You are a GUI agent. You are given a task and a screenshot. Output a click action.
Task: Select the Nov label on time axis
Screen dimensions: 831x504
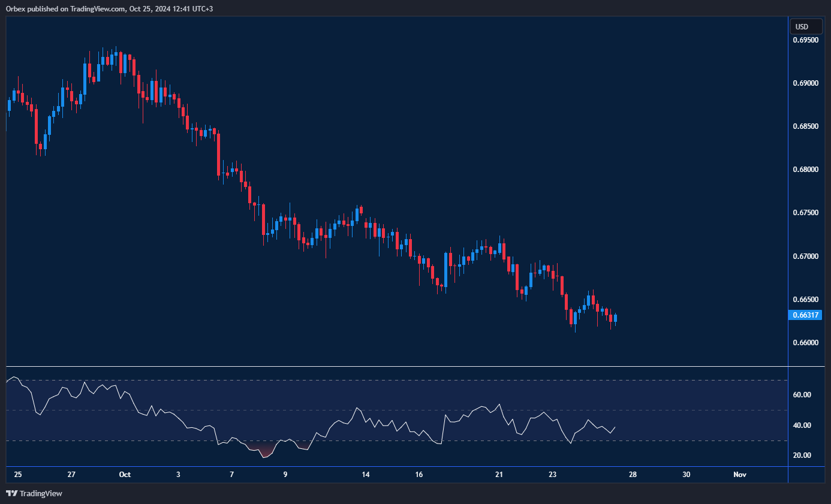pos(740,475)
